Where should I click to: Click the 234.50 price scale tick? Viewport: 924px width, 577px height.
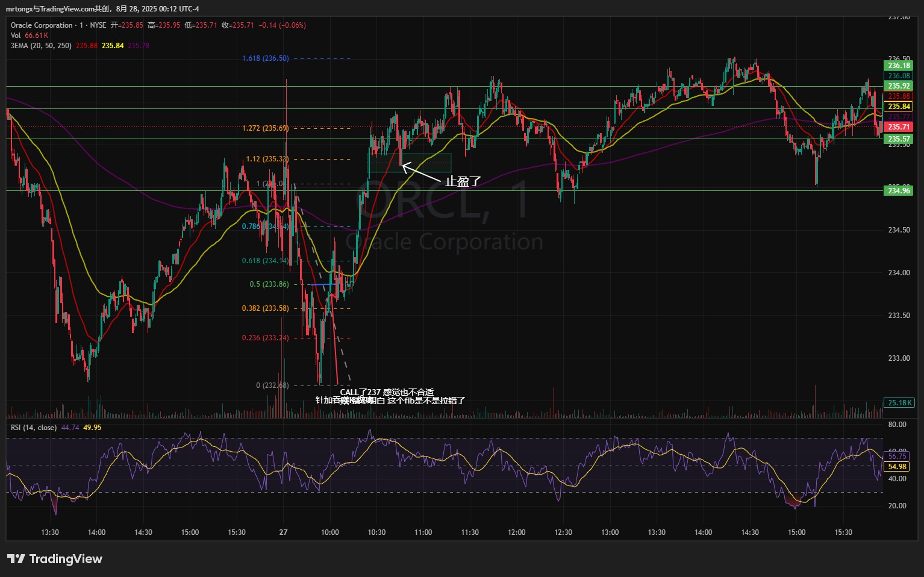coord(899,230)
